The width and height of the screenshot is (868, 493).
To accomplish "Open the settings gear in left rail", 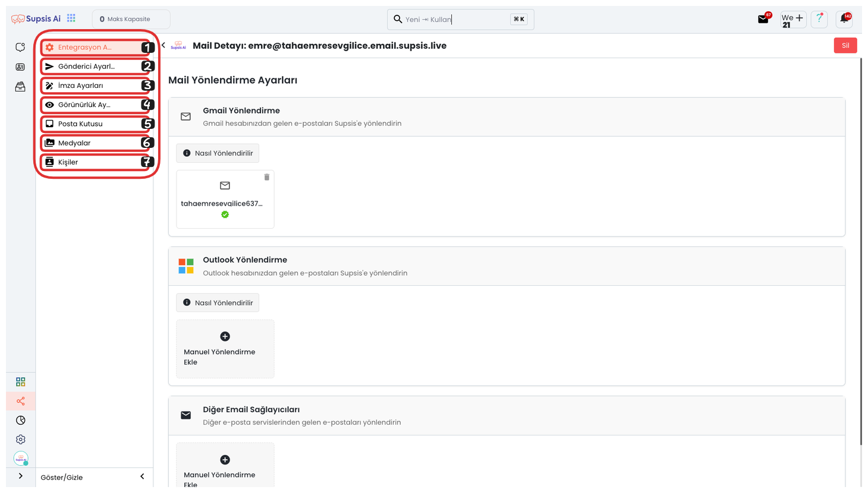I will [21, 440].
